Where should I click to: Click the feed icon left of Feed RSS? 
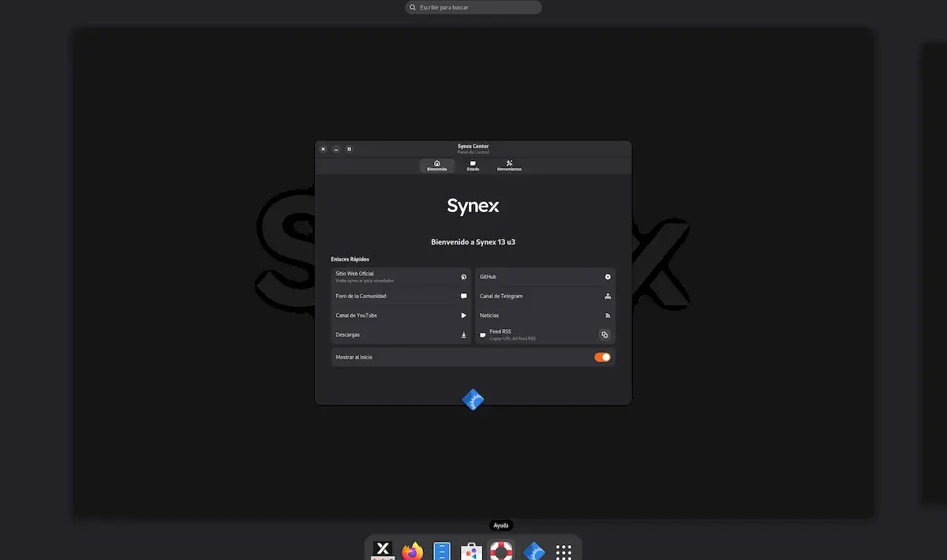tap(483, 334)
